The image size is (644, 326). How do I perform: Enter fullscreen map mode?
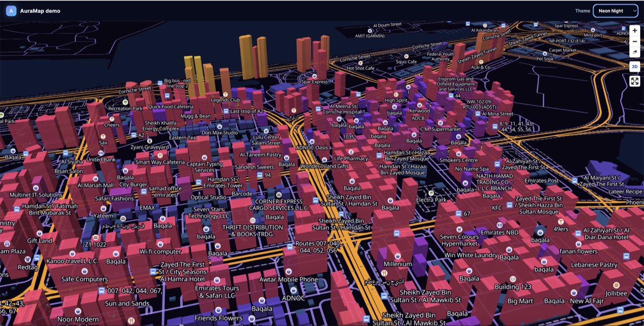coord(635,81)
